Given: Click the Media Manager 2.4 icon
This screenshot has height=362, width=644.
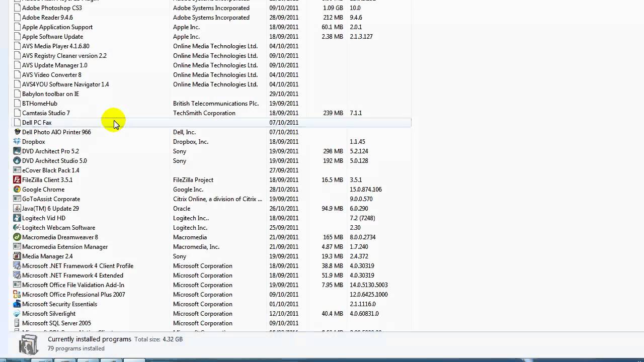Looking at the screenshot, I should 17,256.
